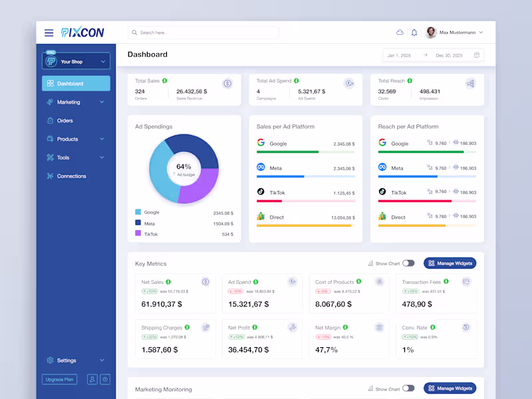The image size is (532, 399).
Task: Open the Dashboard item in the sidebar
Action: coord(75,83)
